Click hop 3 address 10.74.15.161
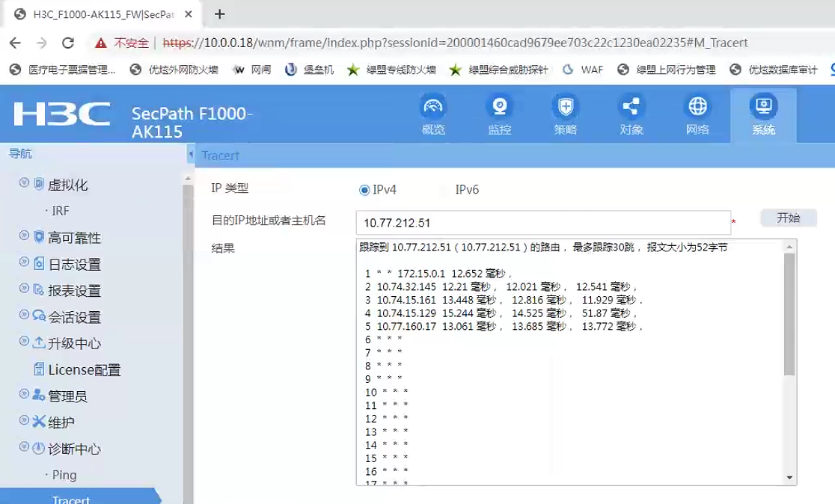 tap(406, 300)
